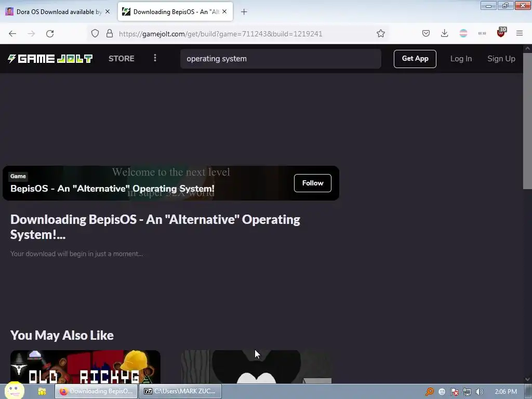Switch to the Firefox Downloading BepisOS taskbar button
Screen dimensions: 532x399
point(96,391)
